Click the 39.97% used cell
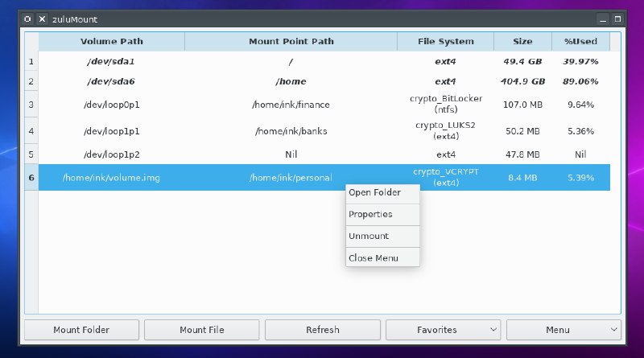The image size is (644, 358). point(580,62)
